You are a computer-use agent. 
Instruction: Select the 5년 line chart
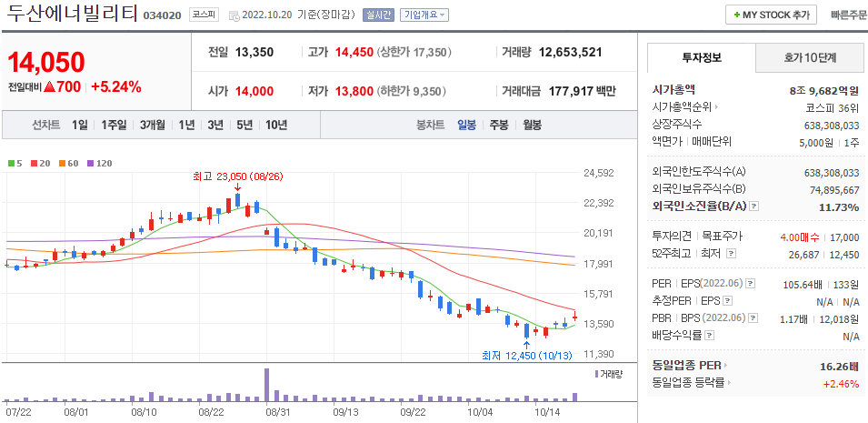pyautogui.click(x=244, y=125)
